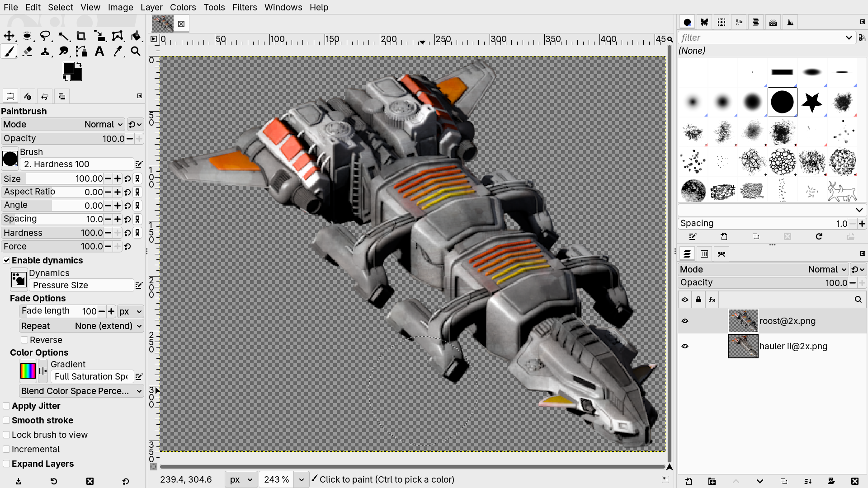Open the px unit dropdown in status bar
Screen dimensions: 868x488
click(241, 479)
